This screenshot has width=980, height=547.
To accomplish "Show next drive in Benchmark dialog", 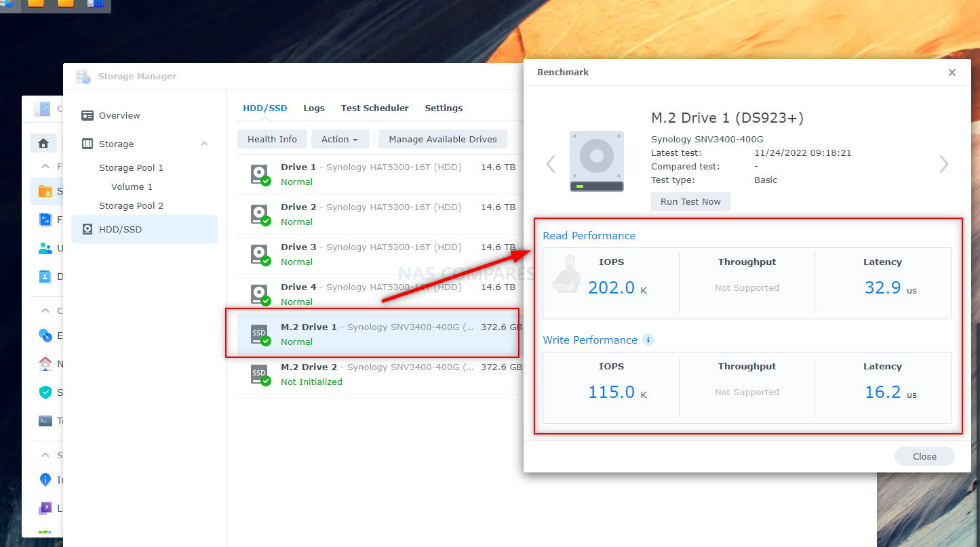I will point(943,163).
